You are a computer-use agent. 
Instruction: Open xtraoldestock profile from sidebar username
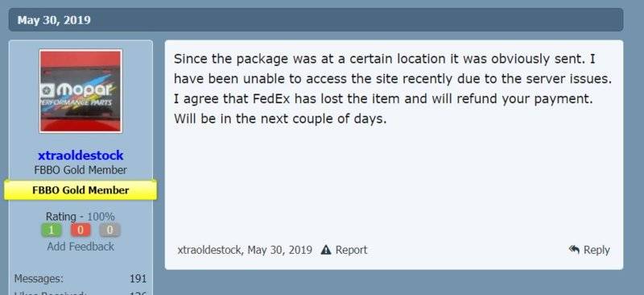point(80,155)
